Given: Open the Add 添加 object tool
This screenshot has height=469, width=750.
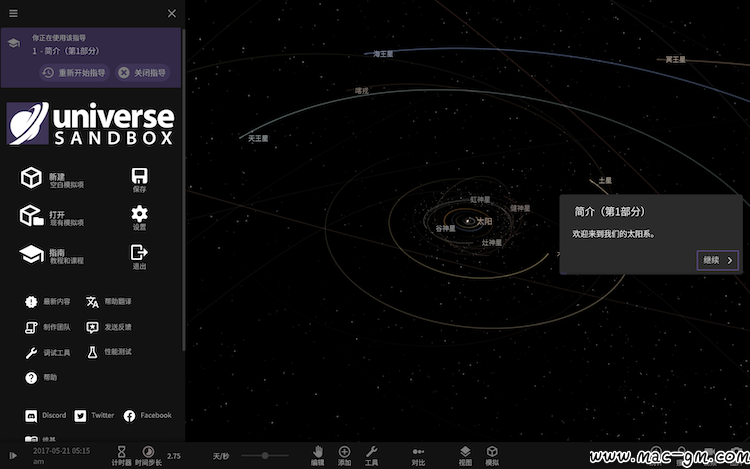Looking at the screenshot, I should click(344, 456).
